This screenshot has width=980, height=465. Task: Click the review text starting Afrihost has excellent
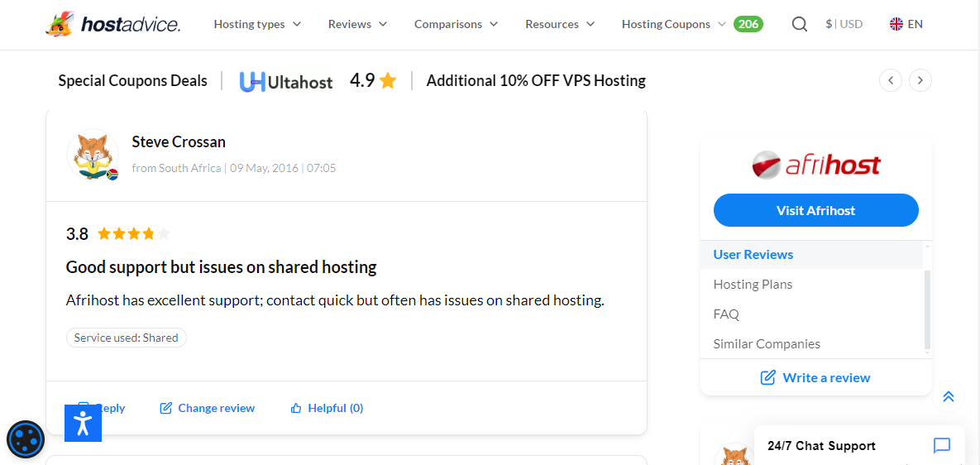335,300
